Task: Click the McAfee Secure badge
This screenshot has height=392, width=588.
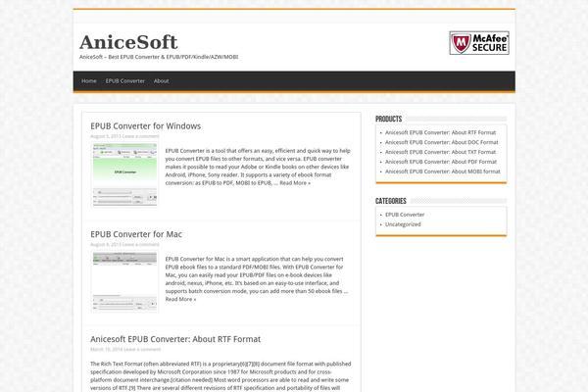Action: [479, 43]
